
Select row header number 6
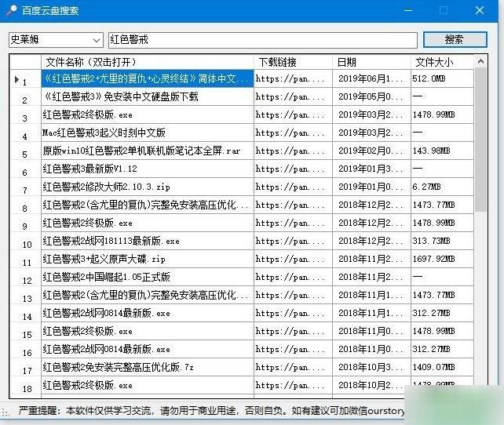[x=25, y=169]
